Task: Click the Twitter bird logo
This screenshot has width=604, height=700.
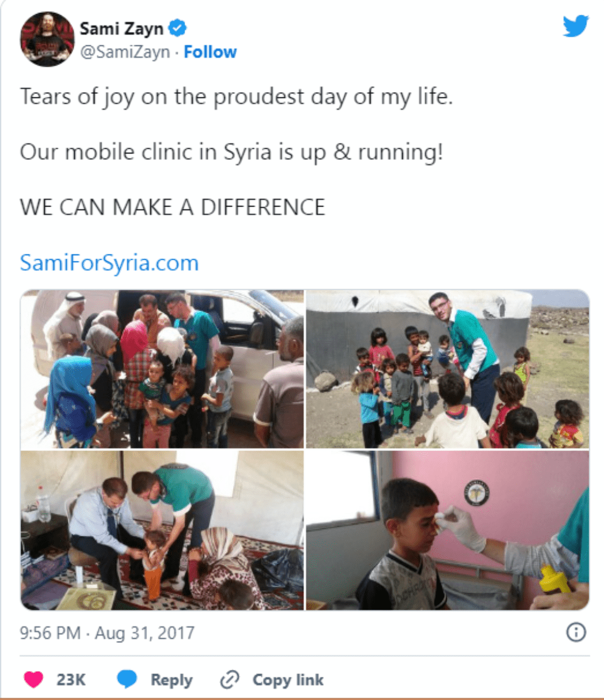Action: tap(576, 26)
